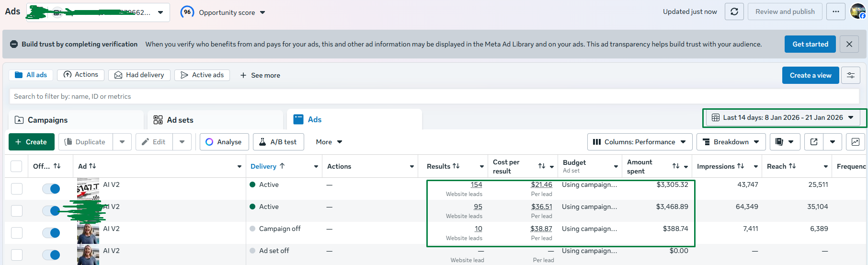Sort by the Impressions column arrows

(741, 166)
